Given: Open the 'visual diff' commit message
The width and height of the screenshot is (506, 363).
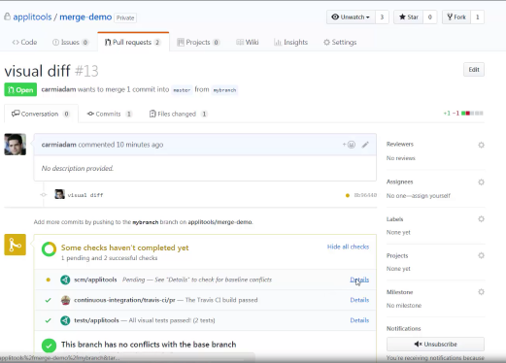Looking at the screenshot, I should (x=85, y=195).
